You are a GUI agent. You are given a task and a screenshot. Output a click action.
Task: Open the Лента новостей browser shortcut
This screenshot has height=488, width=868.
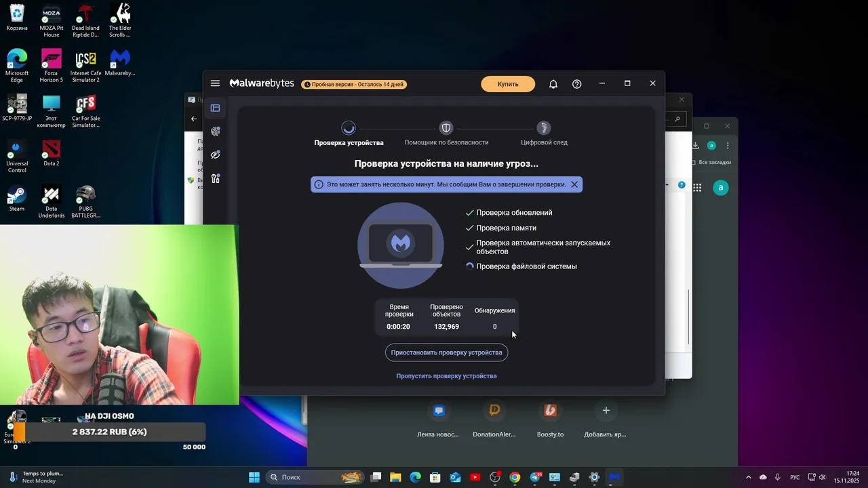pyautogui.click(x=438, y=419)
